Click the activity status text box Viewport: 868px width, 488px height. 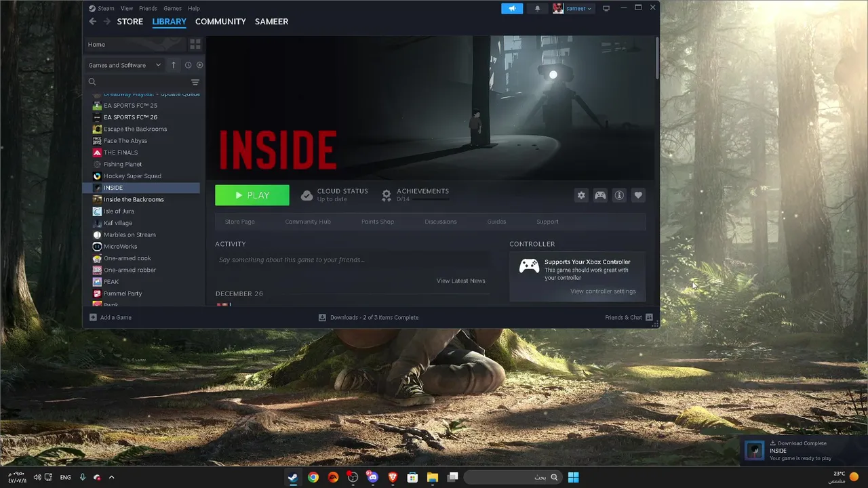coord(353,260)
